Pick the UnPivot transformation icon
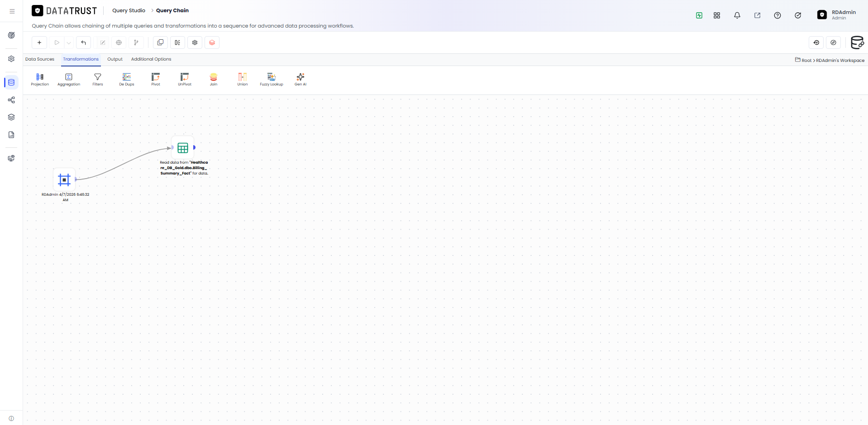 click(185, 79)
